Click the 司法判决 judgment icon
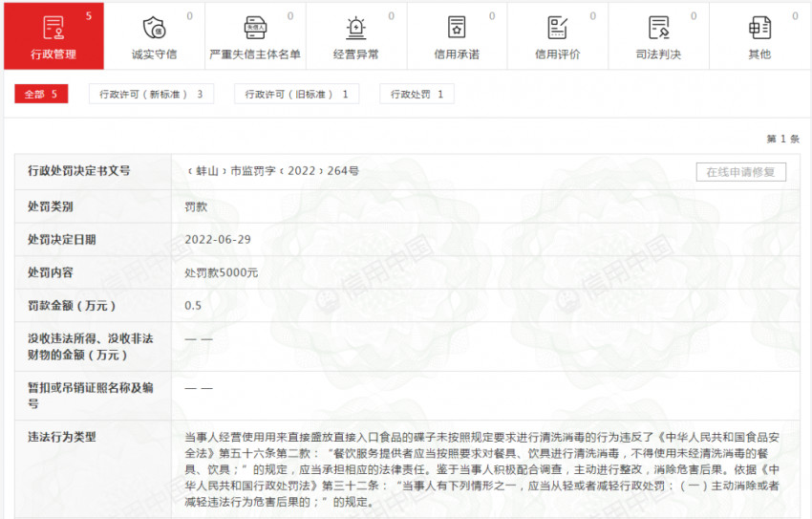 pyautogui.click(x=658, y=27)
